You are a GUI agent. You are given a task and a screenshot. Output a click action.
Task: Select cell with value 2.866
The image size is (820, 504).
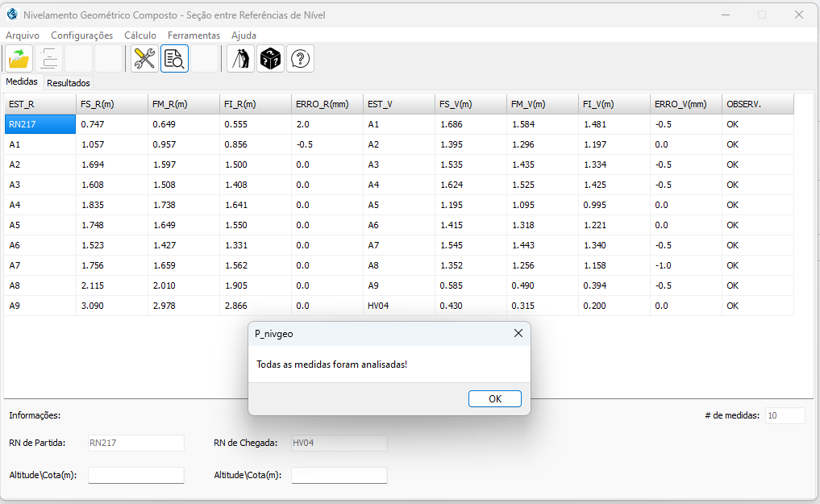256,306
